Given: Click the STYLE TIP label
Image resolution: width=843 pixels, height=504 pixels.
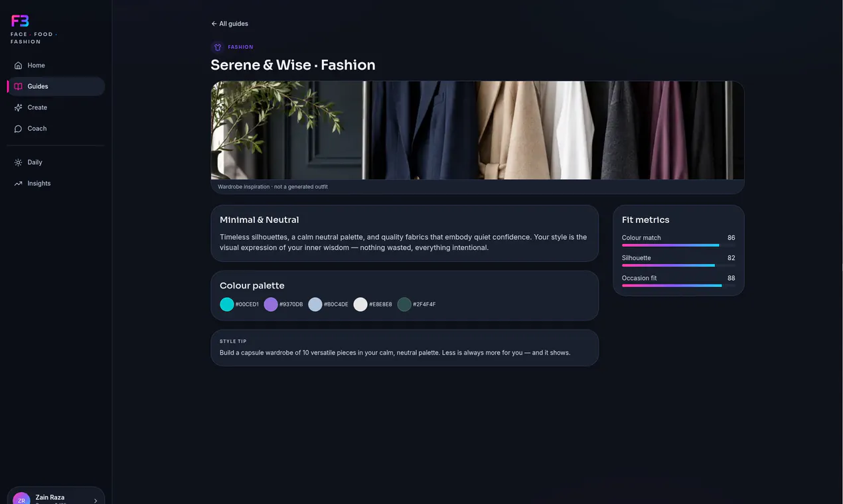Looking at the screenshot, I should (233, 342).
